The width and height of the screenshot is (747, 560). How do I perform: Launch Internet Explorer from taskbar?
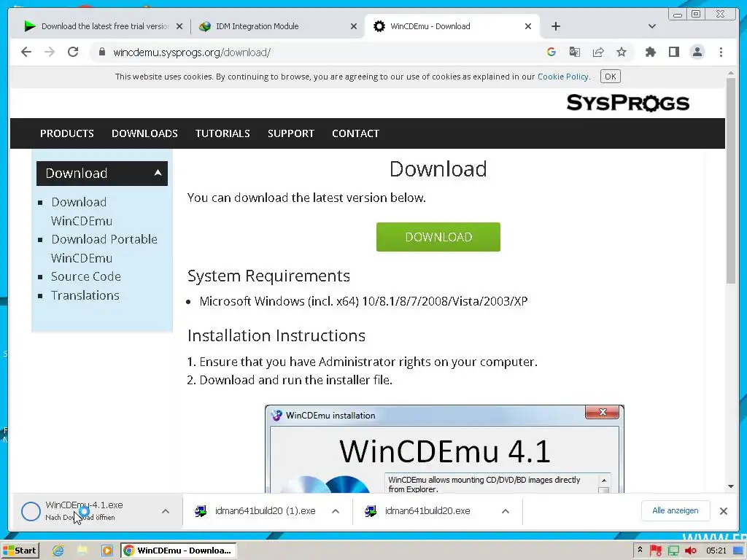[58, 551]
